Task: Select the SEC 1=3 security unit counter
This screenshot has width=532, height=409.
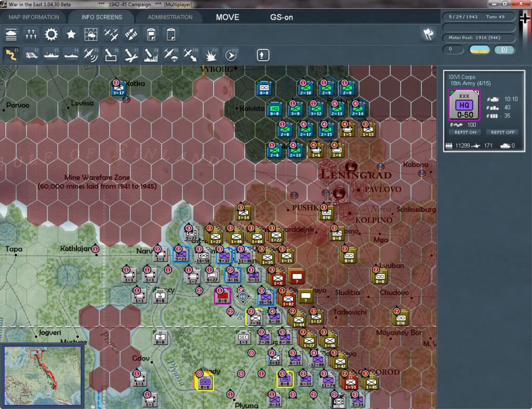Action: [x=243, y=338]
